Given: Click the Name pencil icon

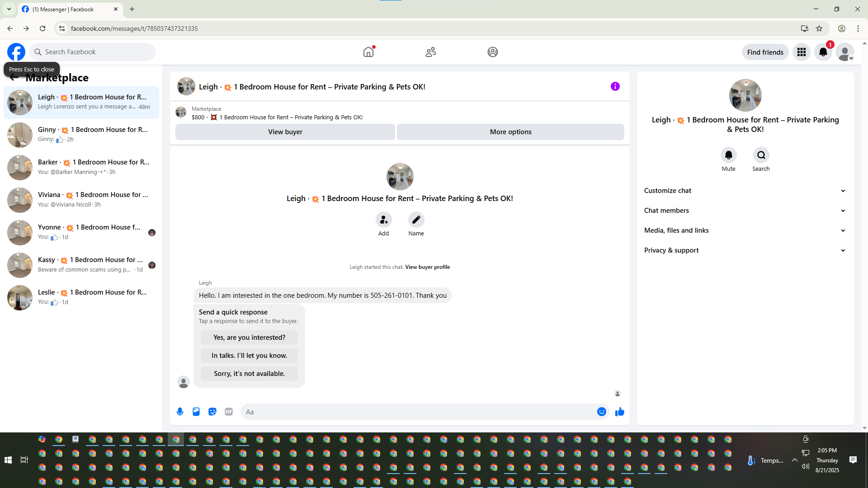Looking at the screenshot, I should pos(416,220).
